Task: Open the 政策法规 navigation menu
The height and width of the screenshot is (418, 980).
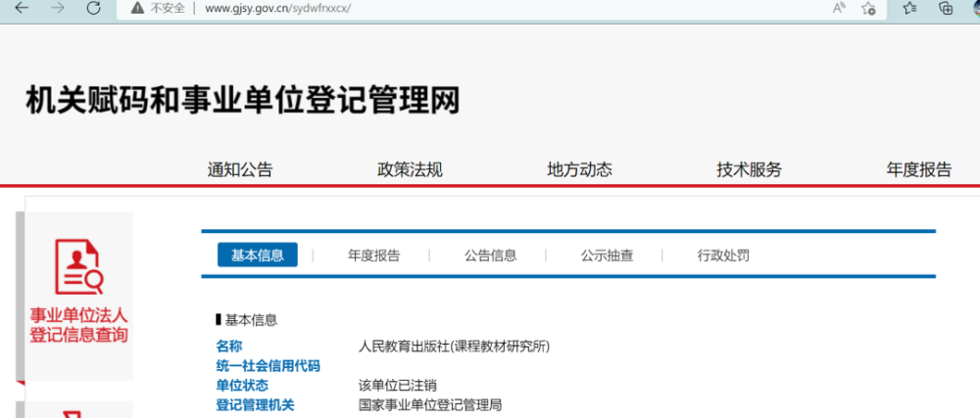Action: pyautogui.click(x=410, y=169)
